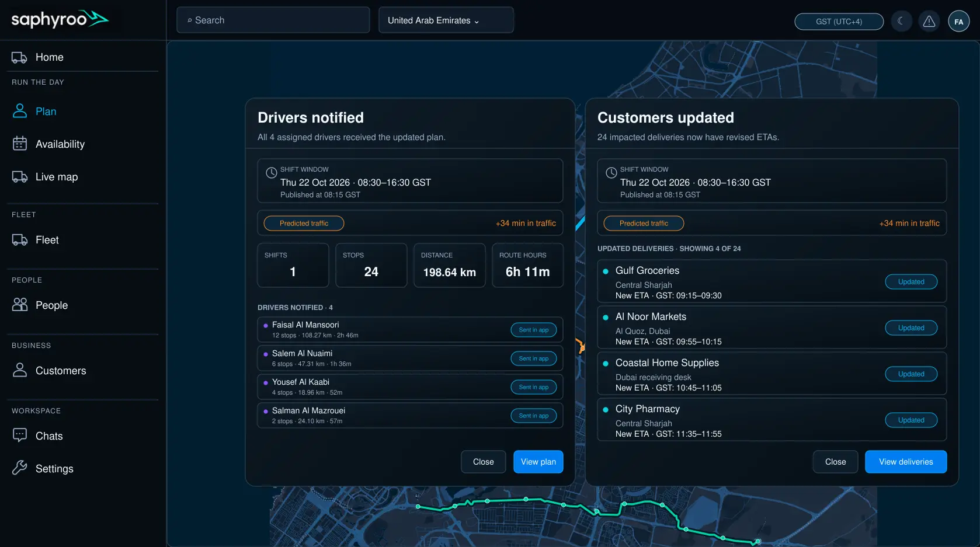
Task: Select the Coastal Home Supplies delivery
Action: 772,374
